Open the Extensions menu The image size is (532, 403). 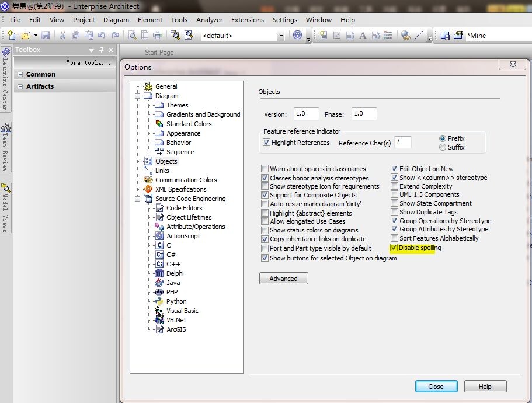248,20
